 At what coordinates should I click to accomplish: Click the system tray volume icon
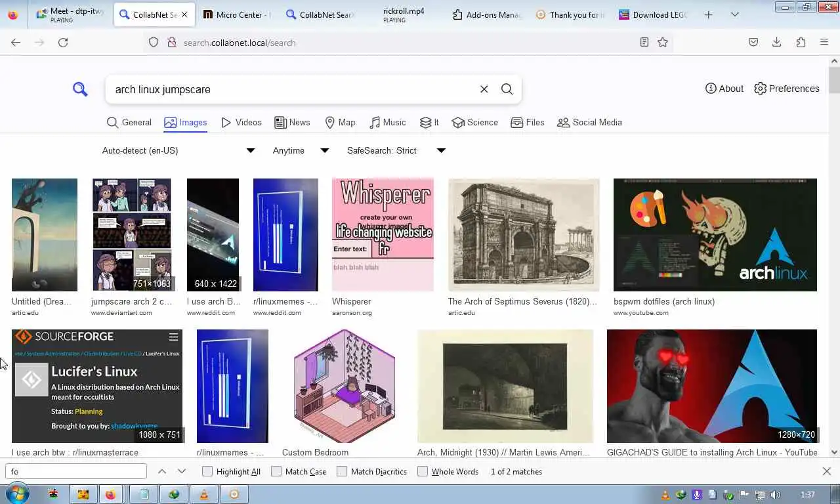point(775,495)
